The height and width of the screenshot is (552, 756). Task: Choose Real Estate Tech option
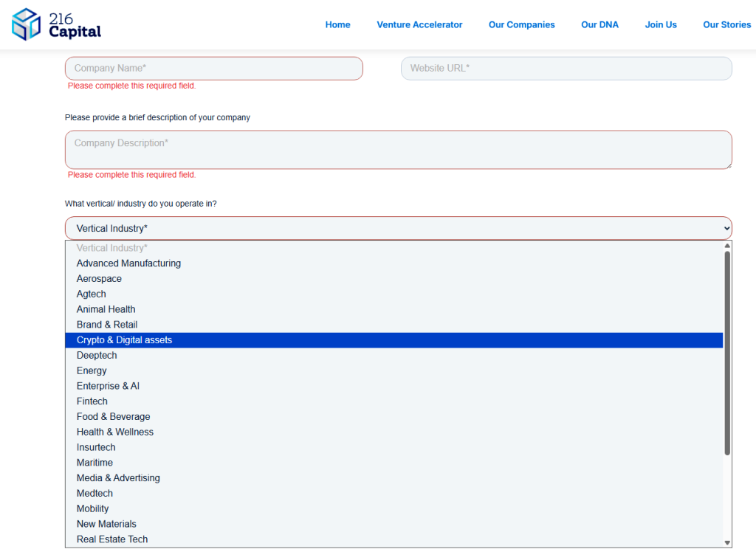(112, 539)
